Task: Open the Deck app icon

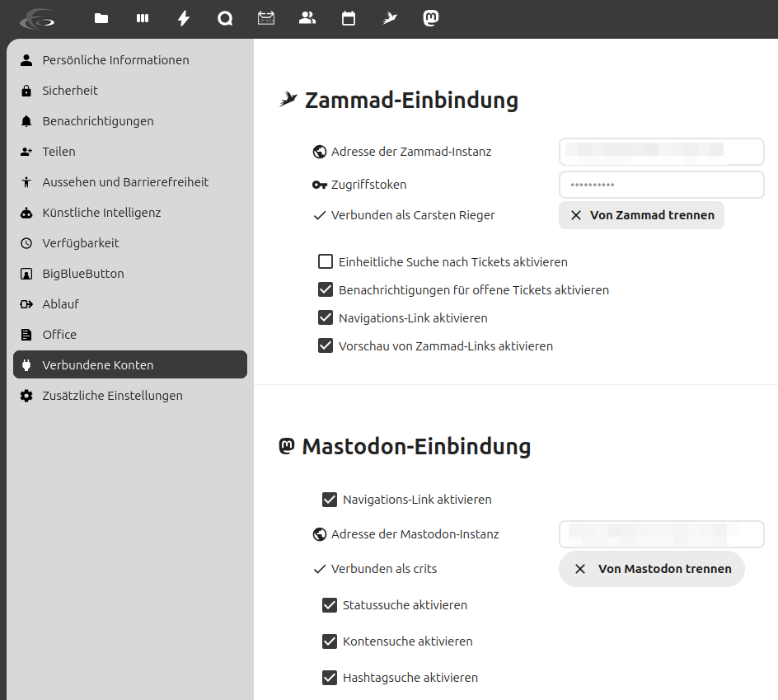Action: click(x=143, y=19)
